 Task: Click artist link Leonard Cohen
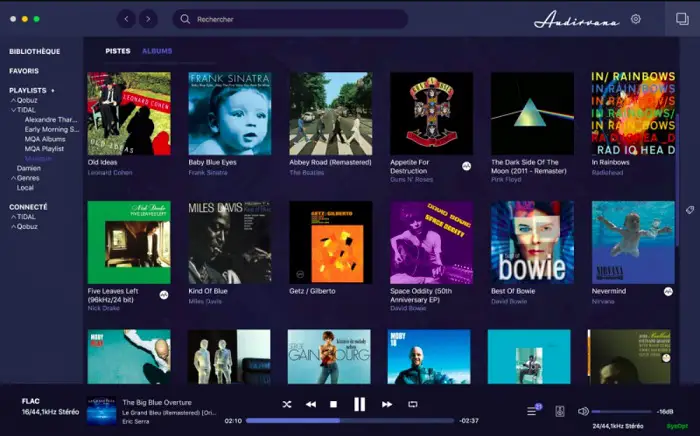110,173
